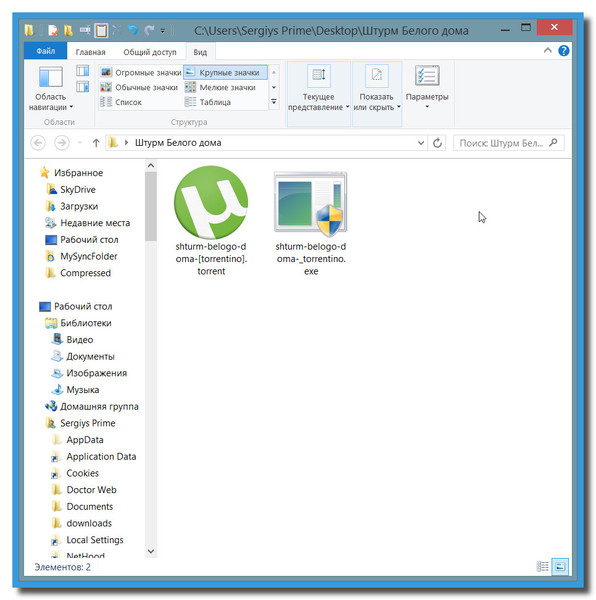Open the Local Settings shortcut
This screenshot has width=596, height=600.
tap(88, 540)
